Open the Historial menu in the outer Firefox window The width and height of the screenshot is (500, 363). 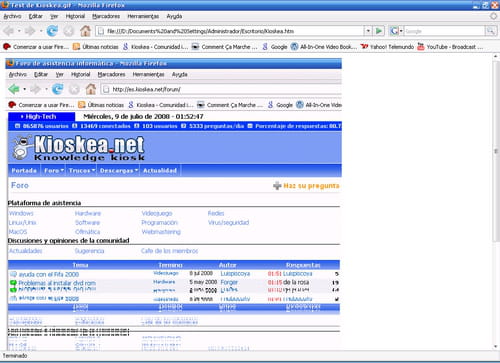[x=75, y=16]
